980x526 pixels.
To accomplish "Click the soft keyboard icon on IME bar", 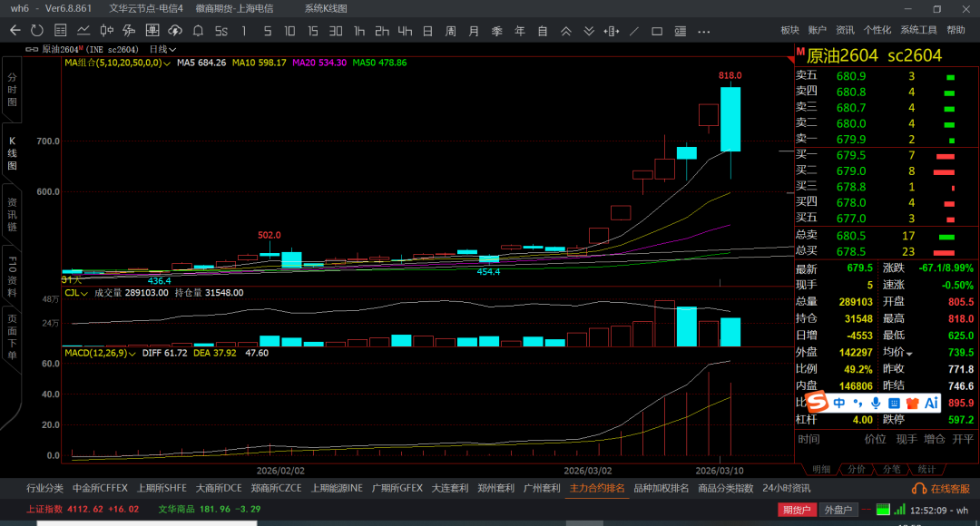I will pos(894,403).
